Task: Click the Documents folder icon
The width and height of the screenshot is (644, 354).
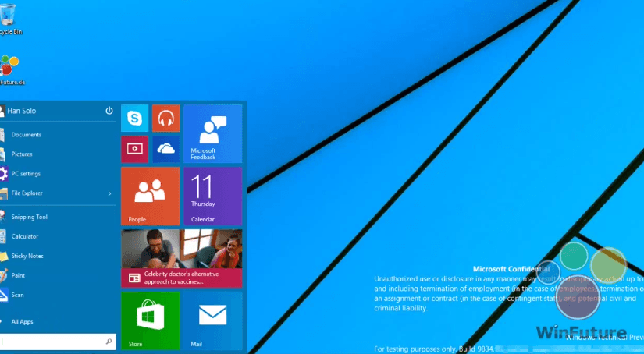Action: pos(2,135)
